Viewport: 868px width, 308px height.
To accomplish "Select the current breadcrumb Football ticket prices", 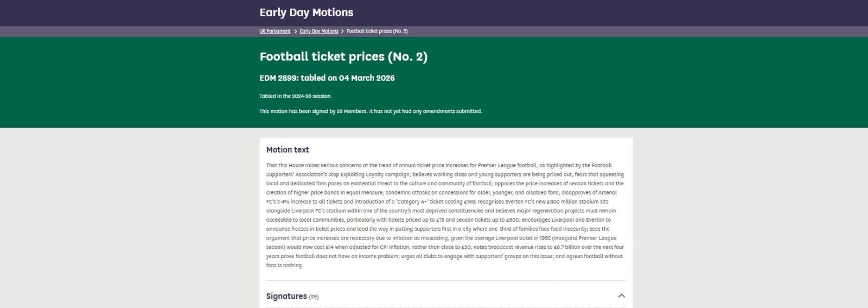I will click(377, 32).
